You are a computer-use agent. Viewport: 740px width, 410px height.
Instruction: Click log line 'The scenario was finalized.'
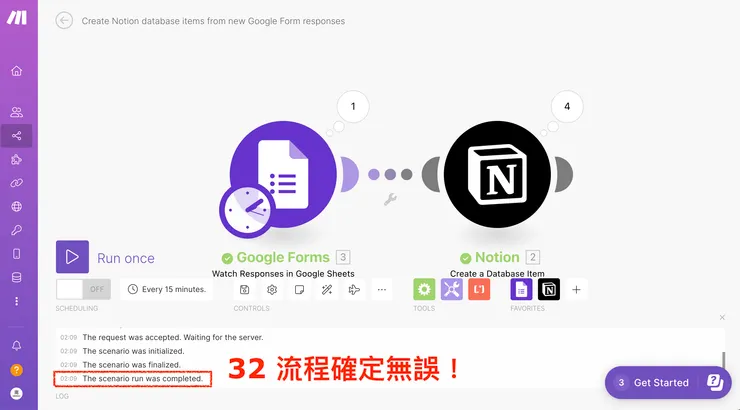pos(132,365)
